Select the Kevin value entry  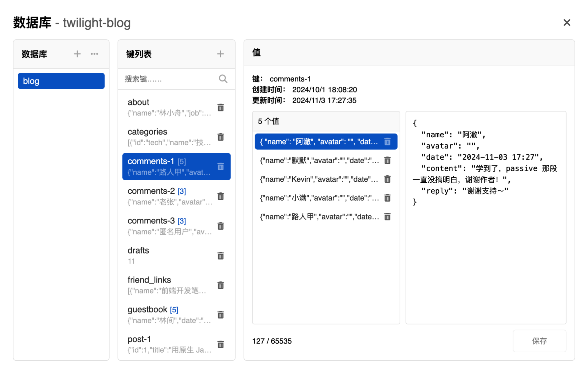pyautogui.click(x=326, y=179)
